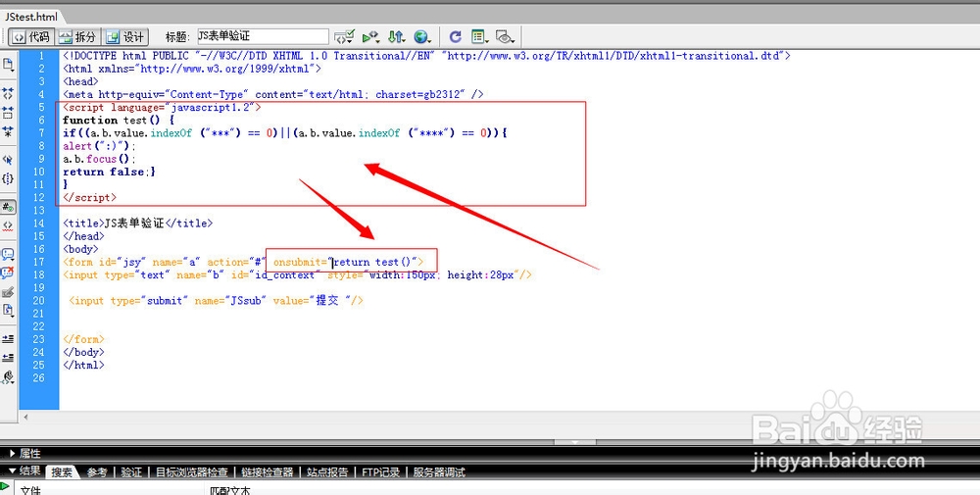This screenshot has width=980, height=495.
Task: Open the Check Browser Support menu
Action: click(344, 37)
